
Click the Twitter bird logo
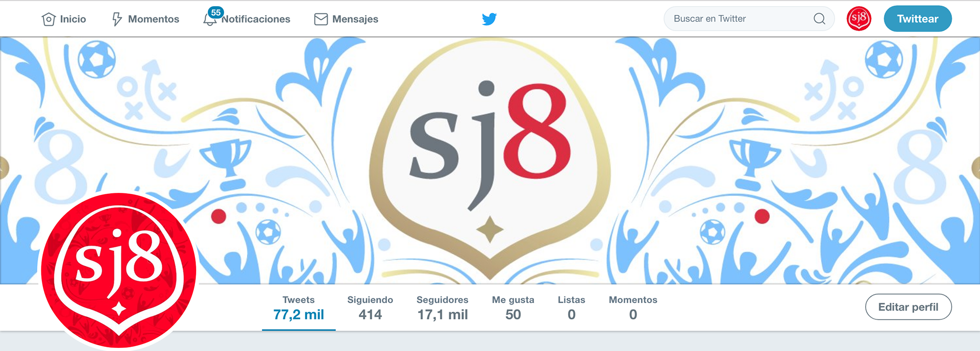489,19
